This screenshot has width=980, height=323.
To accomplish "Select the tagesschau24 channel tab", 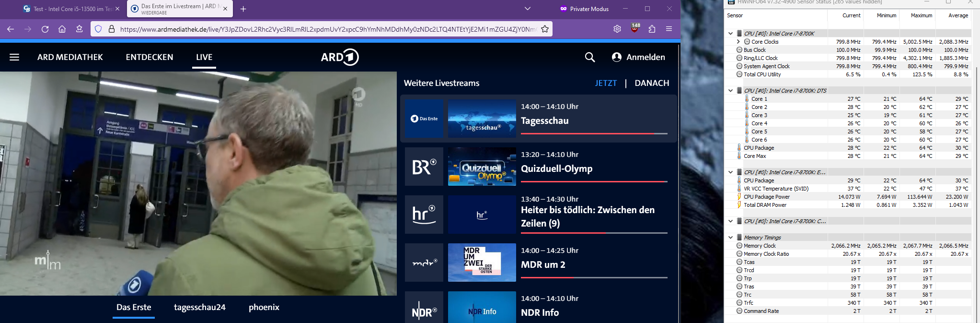I will tap(199, 307).
